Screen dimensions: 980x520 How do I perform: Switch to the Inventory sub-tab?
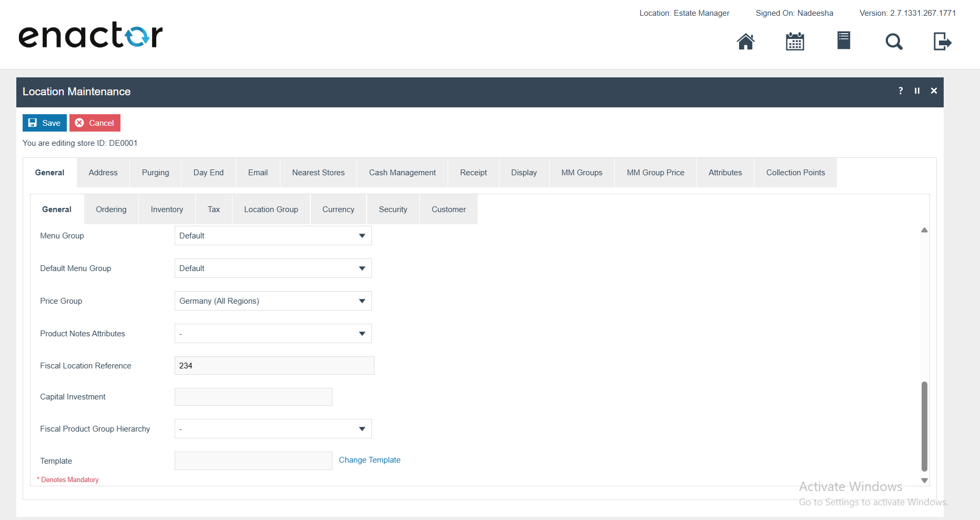tap(167, 209)
